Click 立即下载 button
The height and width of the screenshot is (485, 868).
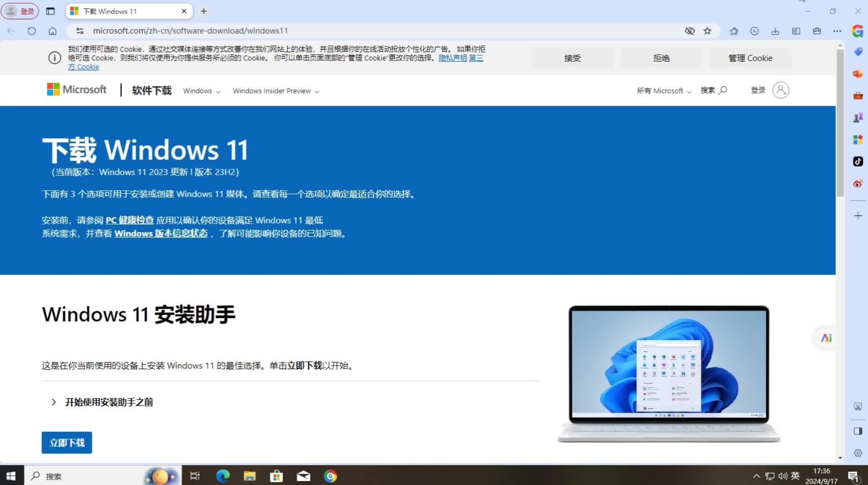click(x=67, y=443)
